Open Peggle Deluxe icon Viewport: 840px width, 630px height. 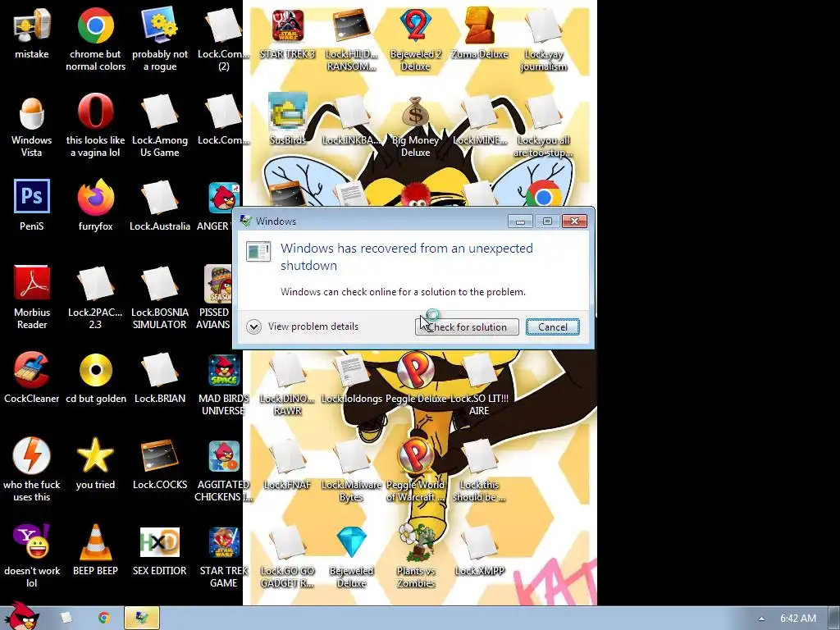[x=415, y=370]
